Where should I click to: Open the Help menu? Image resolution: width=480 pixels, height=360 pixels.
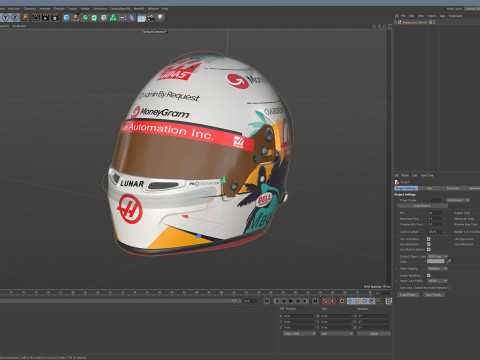click(165, 9)
